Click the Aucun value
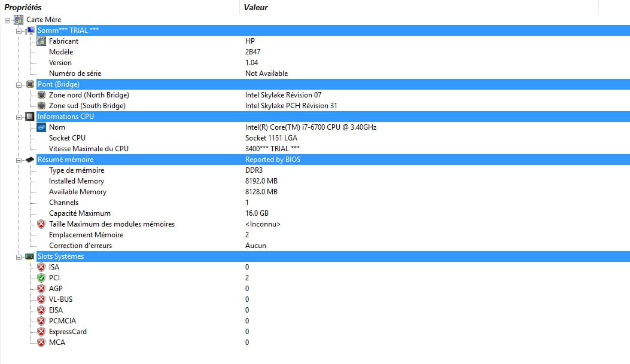This screenshot has width=630, height=364. (255, 246)
